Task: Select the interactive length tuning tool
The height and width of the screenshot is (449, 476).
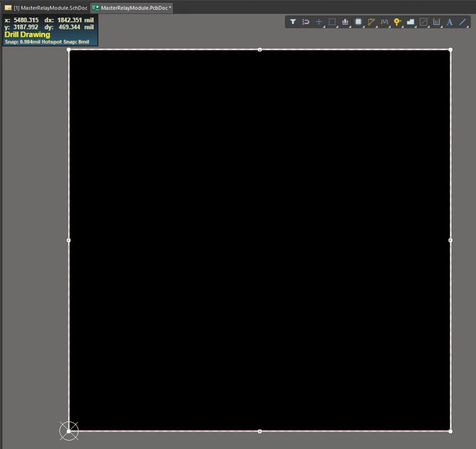Action: pos(384,22)
